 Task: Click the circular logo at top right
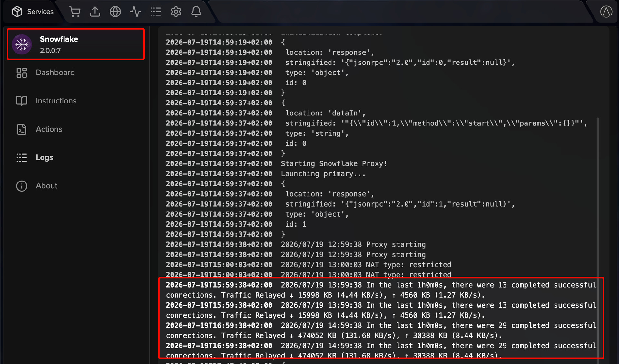606,12
